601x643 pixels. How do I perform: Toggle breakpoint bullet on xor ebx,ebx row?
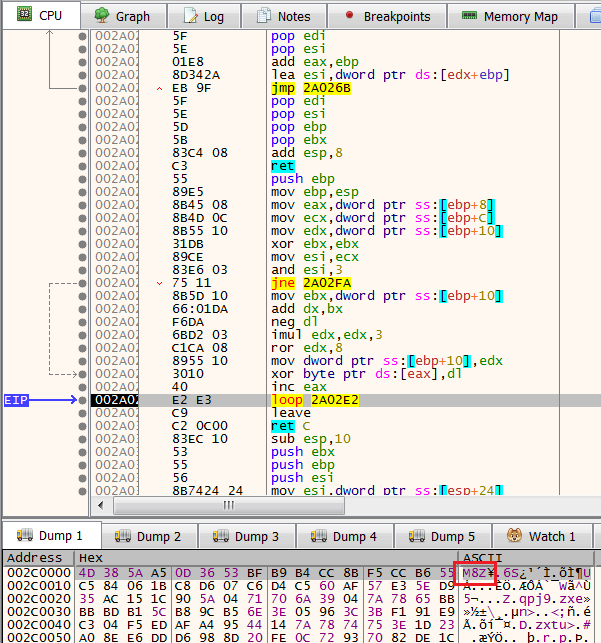tap(82, 244)
